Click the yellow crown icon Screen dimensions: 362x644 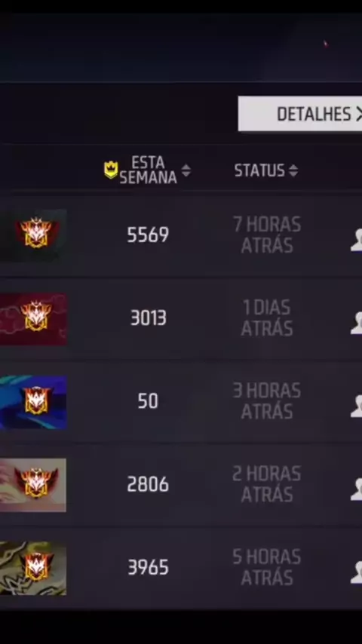[x=111, y=170]
